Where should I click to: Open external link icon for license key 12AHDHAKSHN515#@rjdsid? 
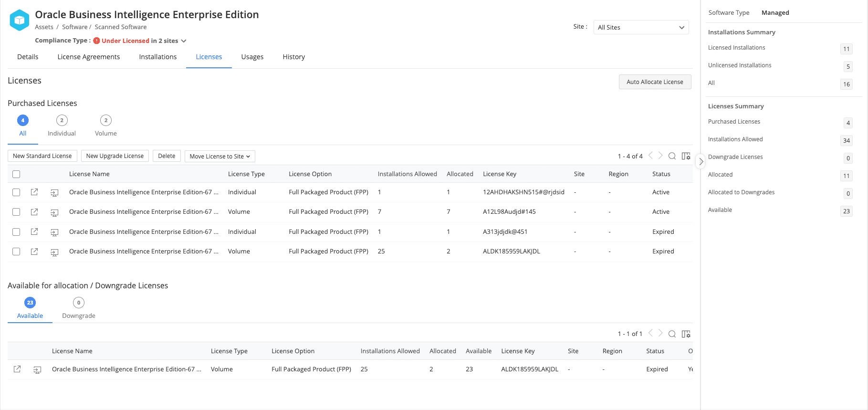click(x=34, y=192)
